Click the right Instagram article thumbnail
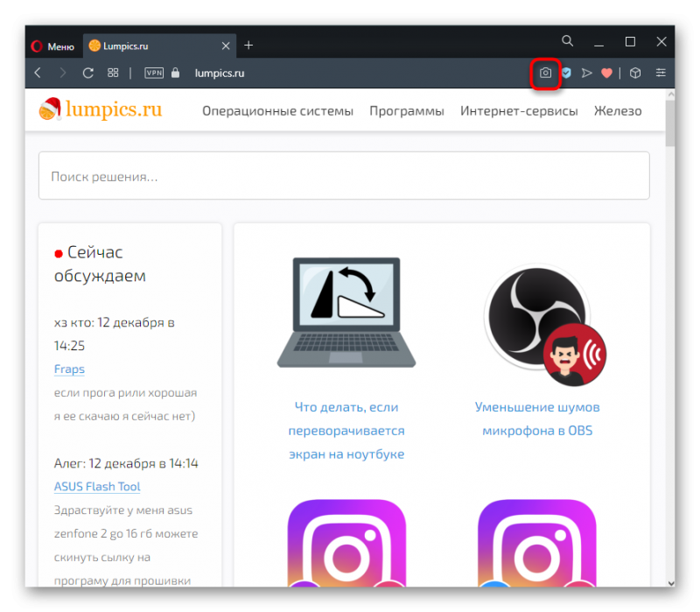 pos(537,543)
